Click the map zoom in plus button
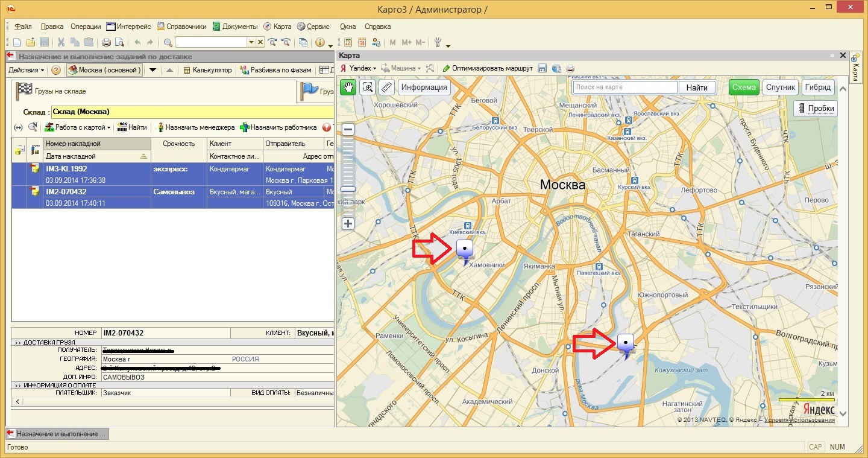The image size is (868, 458). pyautogui.click(x=348, y=223)
